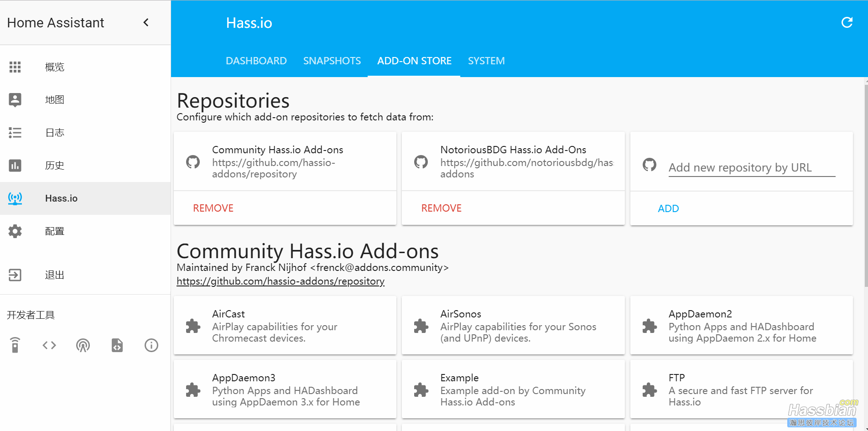This screenshot has width=868, height=431.
Task: Choose 退出 in the sidebar
Action: pyautogui.click(x=55, y=275)
